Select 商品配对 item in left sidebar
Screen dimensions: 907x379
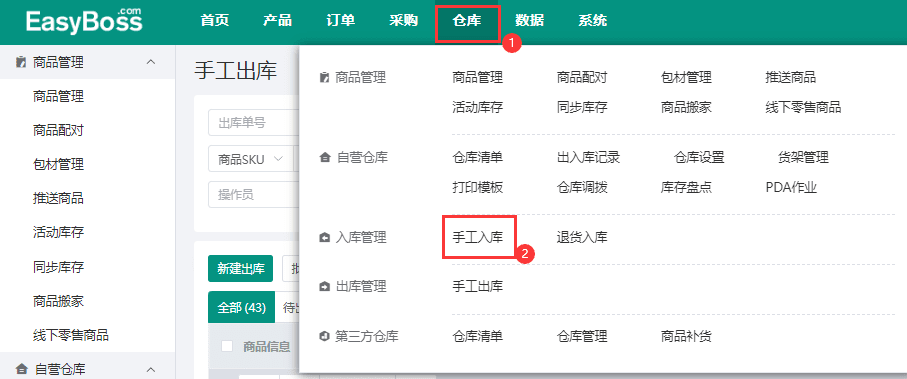(58, 130)
